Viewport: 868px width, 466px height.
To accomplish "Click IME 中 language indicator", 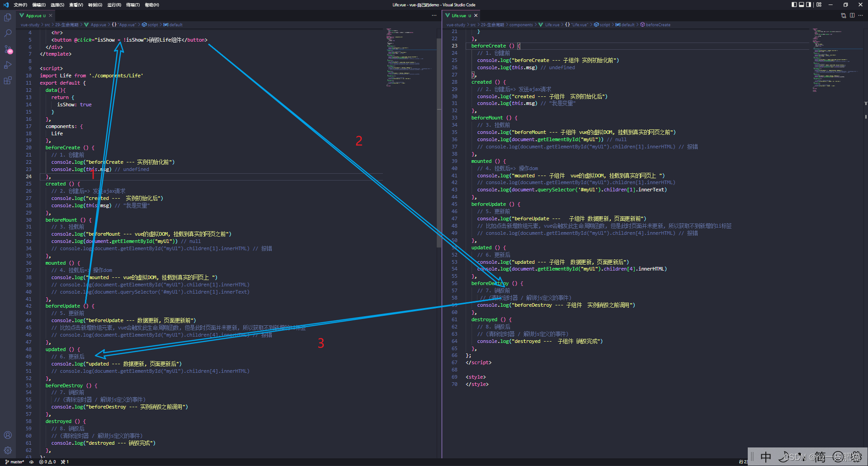I will 766,457.
